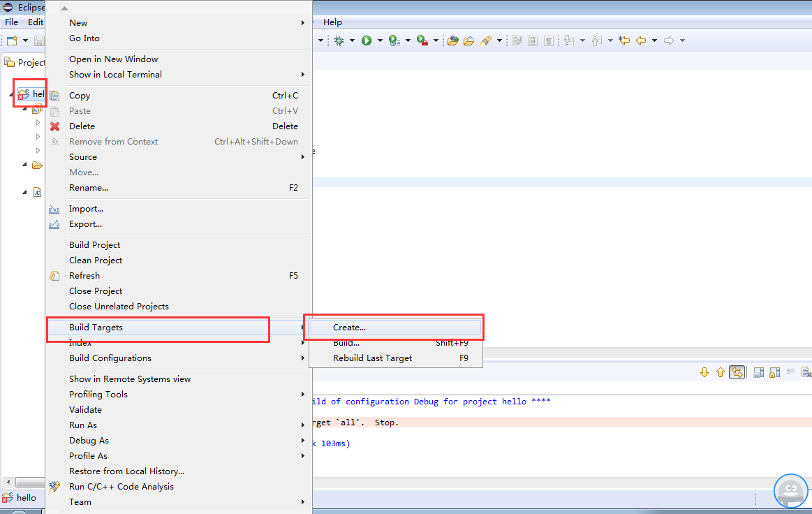This screenshot has width=812, height=514.
Task: Click the Delete icon beside the Delete entry
Action: tap(54, 126)
